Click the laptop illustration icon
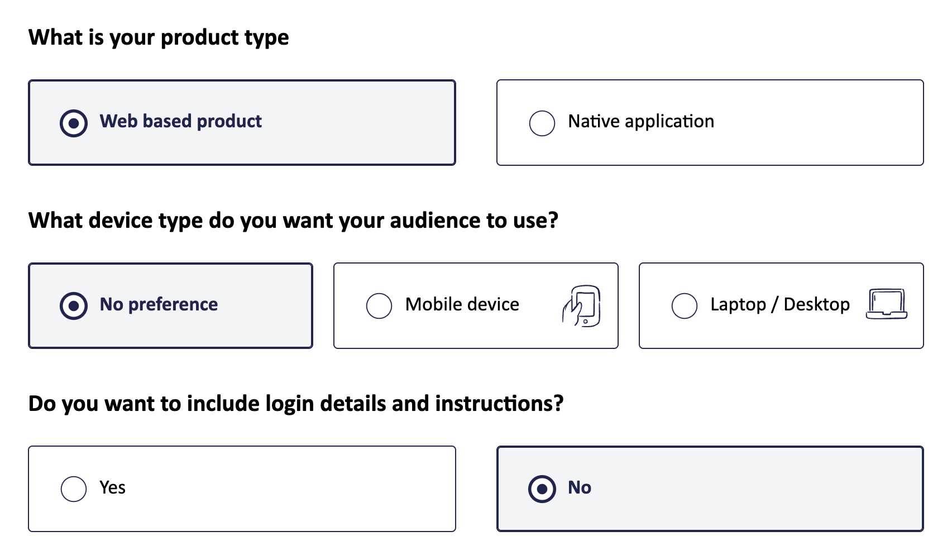 click(x=887, y=304)
